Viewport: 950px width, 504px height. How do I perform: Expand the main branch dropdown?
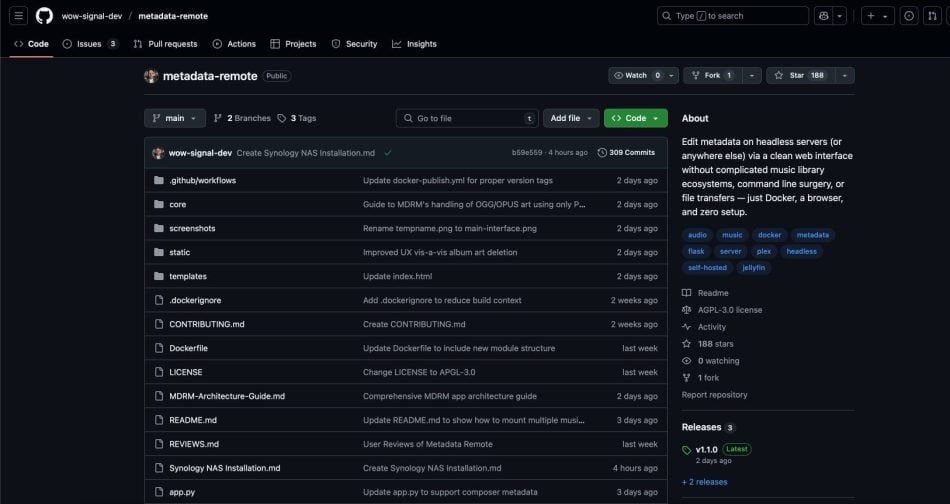tap(175, 118)
